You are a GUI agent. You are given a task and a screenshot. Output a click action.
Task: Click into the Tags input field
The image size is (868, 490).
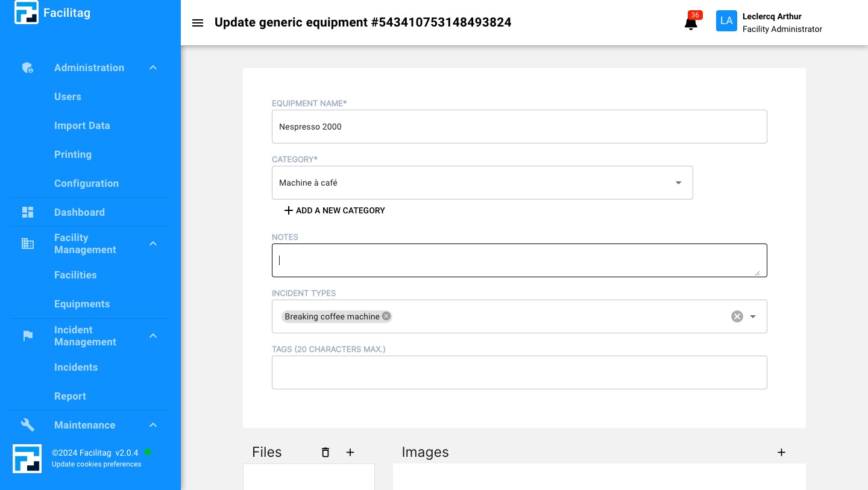coord(519,372)
